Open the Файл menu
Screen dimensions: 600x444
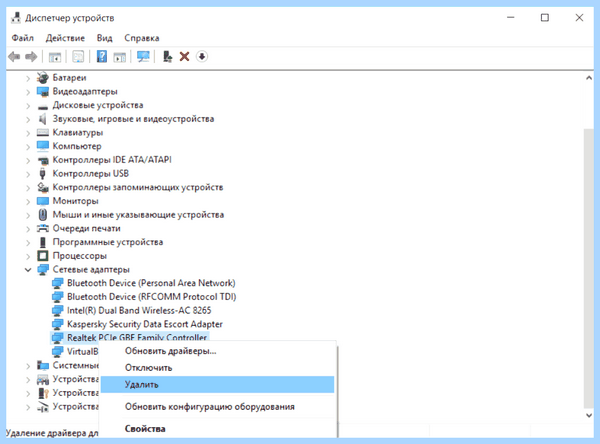click(23, 38)
